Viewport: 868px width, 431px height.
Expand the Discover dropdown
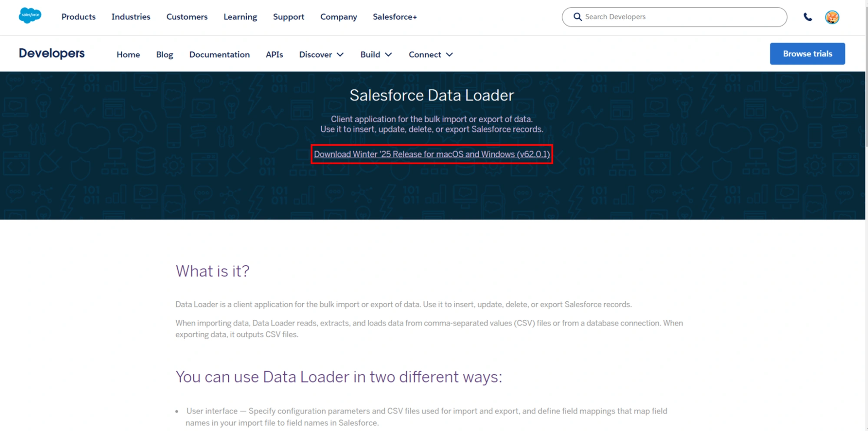click(321, 54)
